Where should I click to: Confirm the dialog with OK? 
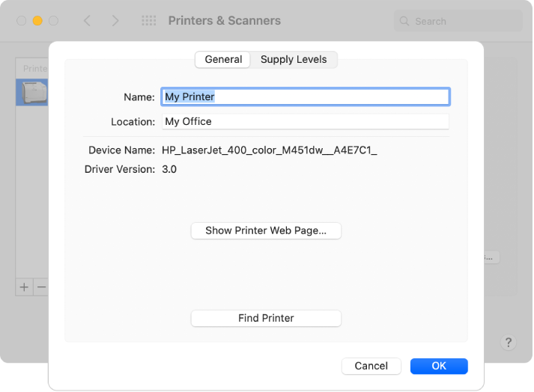click(x=439, y=366)
